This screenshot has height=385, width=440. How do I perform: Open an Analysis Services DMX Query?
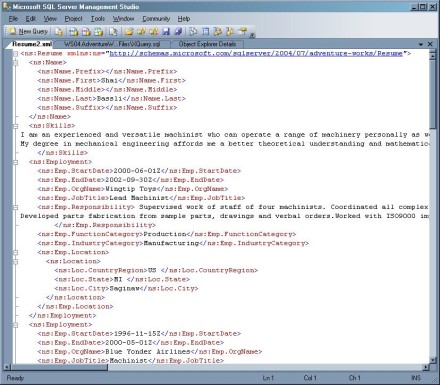[x=86, y=32]
